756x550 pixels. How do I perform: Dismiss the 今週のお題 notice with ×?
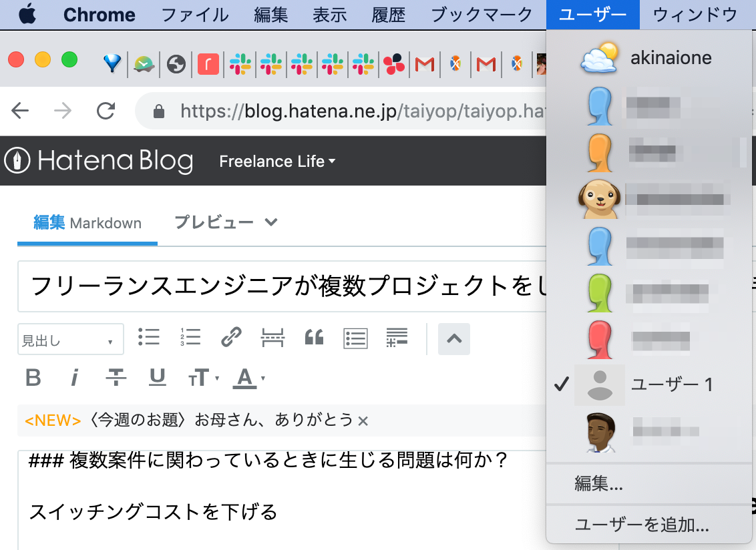363,421
